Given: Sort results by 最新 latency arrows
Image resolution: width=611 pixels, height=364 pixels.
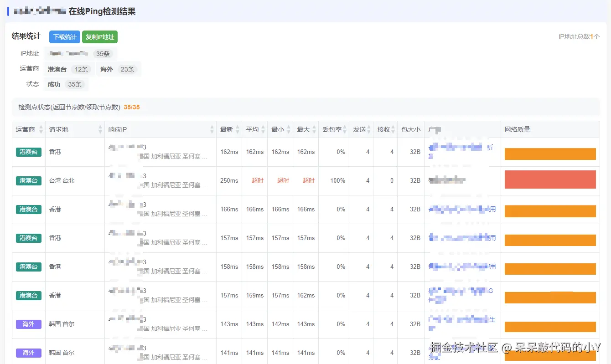Looking at the screenshot, I should pos(238,129).
